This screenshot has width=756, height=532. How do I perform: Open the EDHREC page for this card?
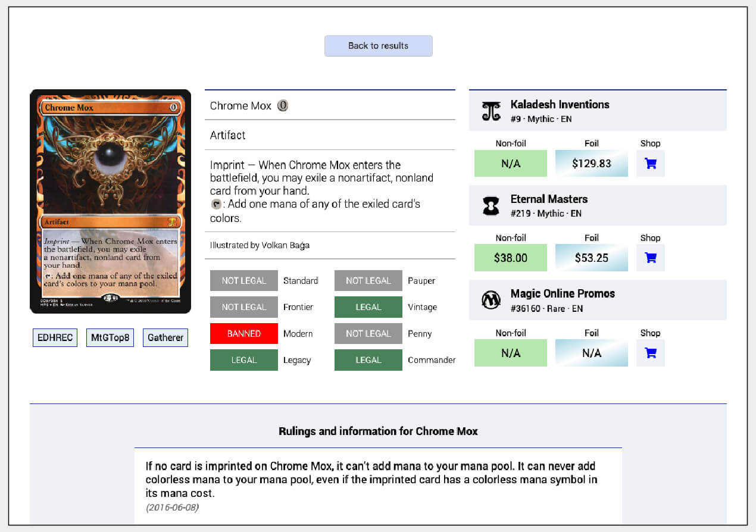click(55, 337)
